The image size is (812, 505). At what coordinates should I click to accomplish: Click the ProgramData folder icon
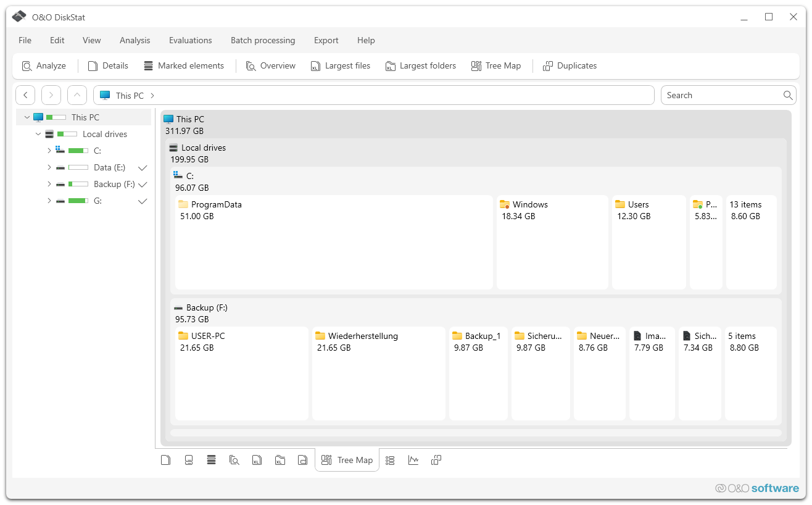point(183,204)
